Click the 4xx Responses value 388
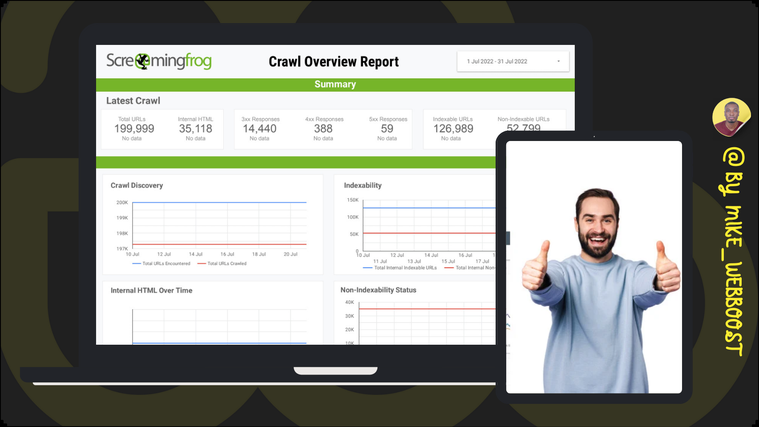 pos(323,129)
